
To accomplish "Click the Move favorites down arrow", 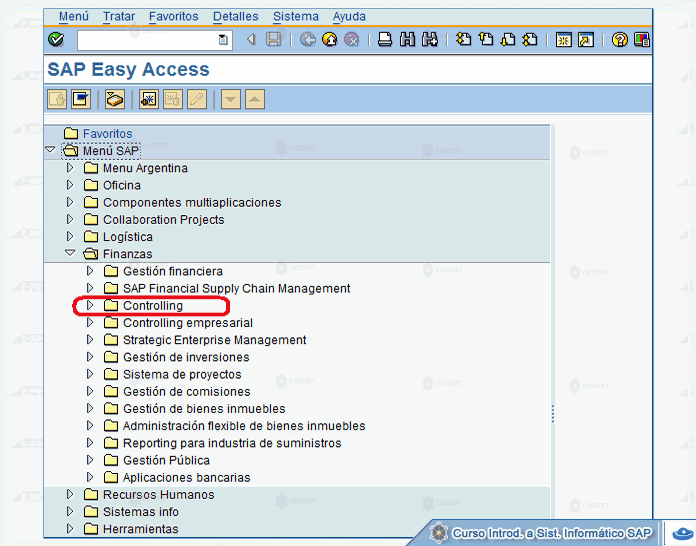I will 231,99.
